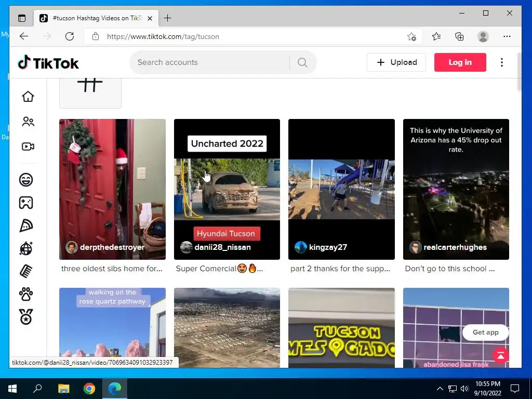Open the Uncharted 2022 Hyundai Tucson video

(227, 189)
